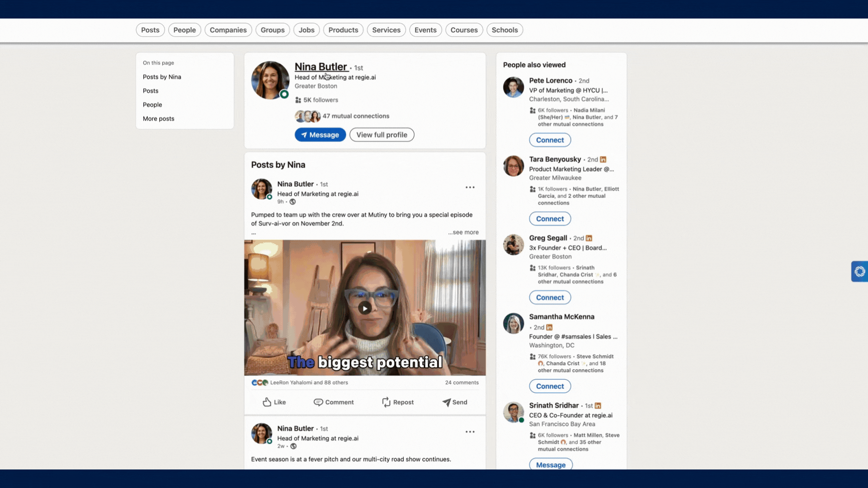Open more options on the 9h post

tap(470, 187)
